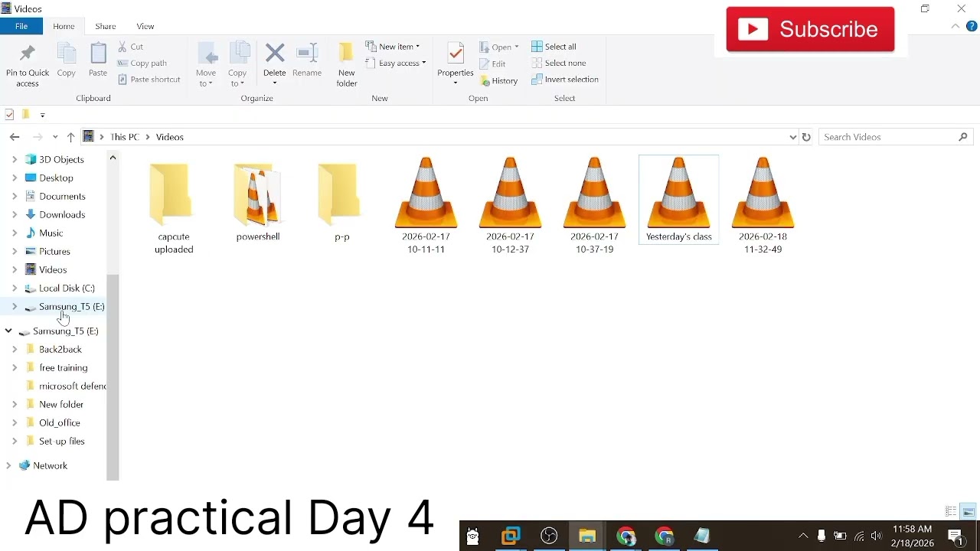
Task: Click Invert selection in ribbon
Action: pyautogui.click(x=565, y=80)
